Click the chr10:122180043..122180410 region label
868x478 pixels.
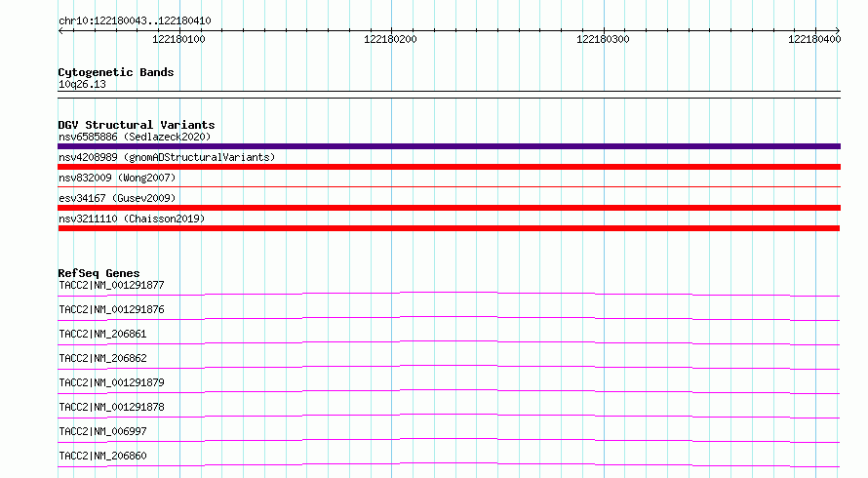(x=135, y=20)
